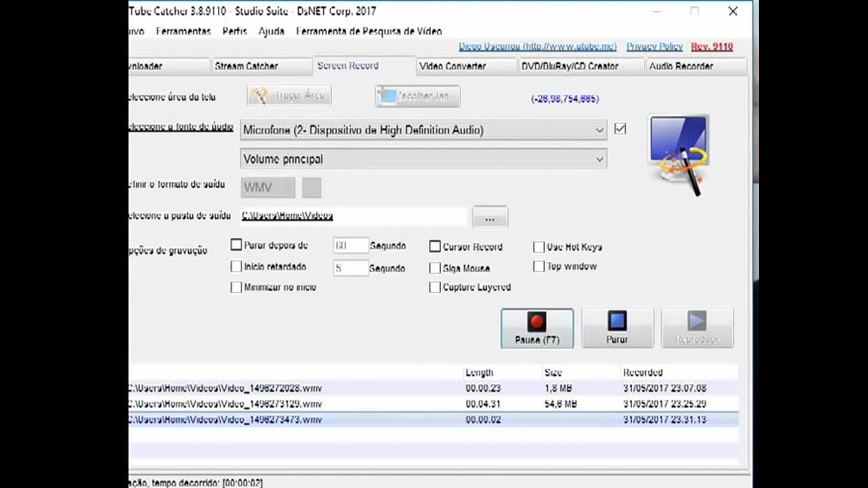Click the output folder path field
This screenshot has height=488, width=868.
pos(353,216)
